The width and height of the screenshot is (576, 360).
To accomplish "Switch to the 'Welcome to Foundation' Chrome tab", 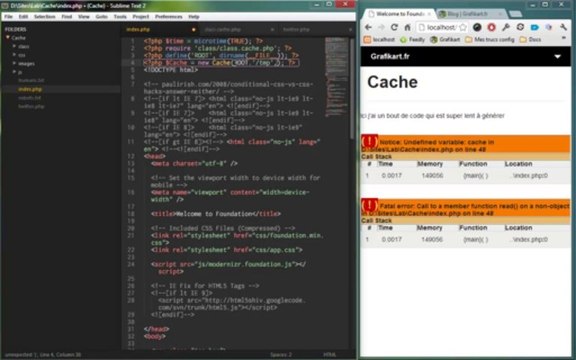I will (x=399, y=14).
